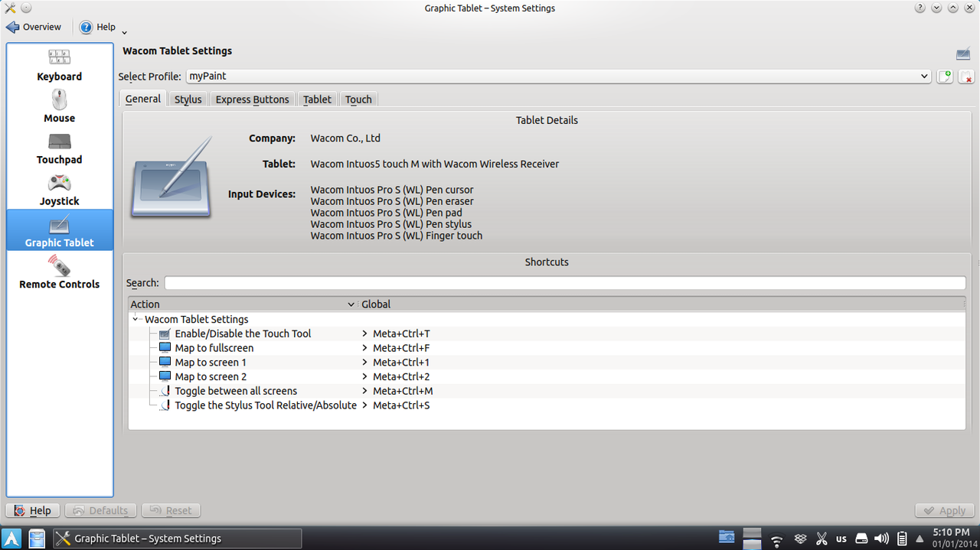Open the application launcher in the taskbar
Screen dimensions: 980x550
[13, 539]
